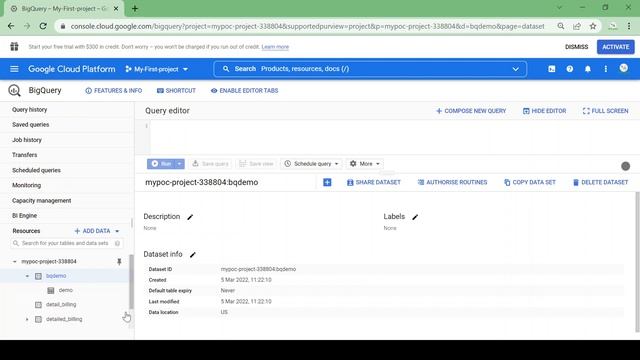Viewport: 640px width, 360px height.
Task: Click the blue create table plus icon
Action: (x=327, y=182)
